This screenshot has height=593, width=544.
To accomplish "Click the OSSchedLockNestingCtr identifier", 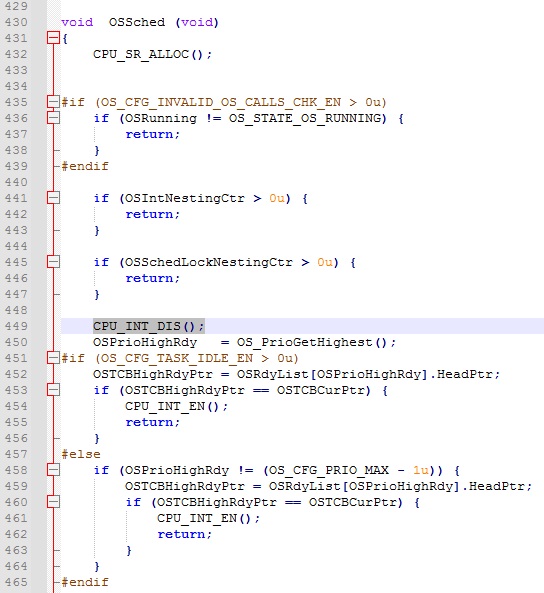I will click(208, 262).
